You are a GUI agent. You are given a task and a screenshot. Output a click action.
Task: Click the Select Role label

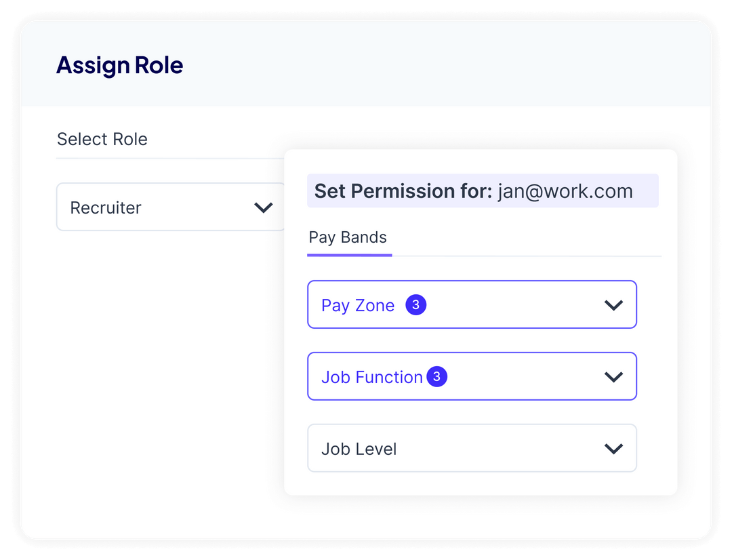[x=102, y=139]
